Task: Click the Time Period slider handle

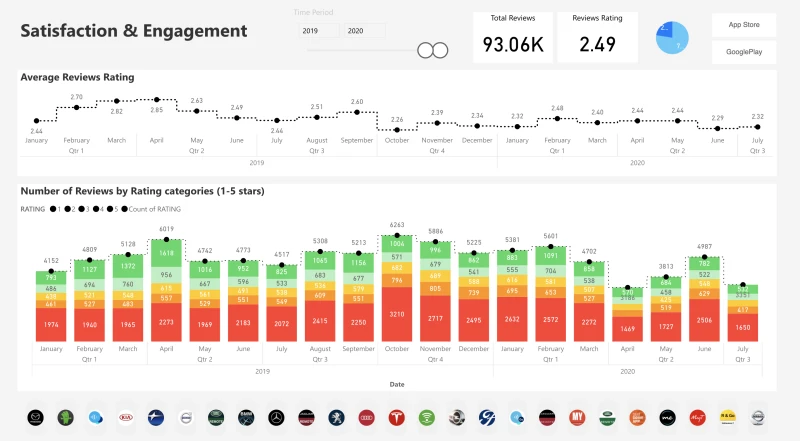Action: [x=431, y=50]
